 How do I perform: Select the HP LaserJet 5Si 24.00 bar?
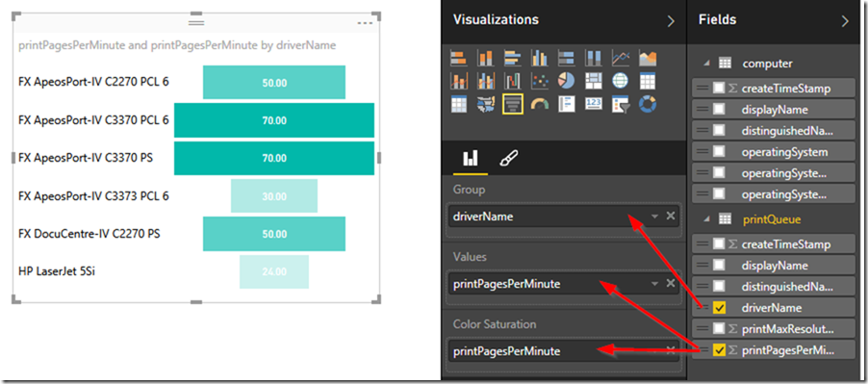pyautogui.click(x=274, y=271)
